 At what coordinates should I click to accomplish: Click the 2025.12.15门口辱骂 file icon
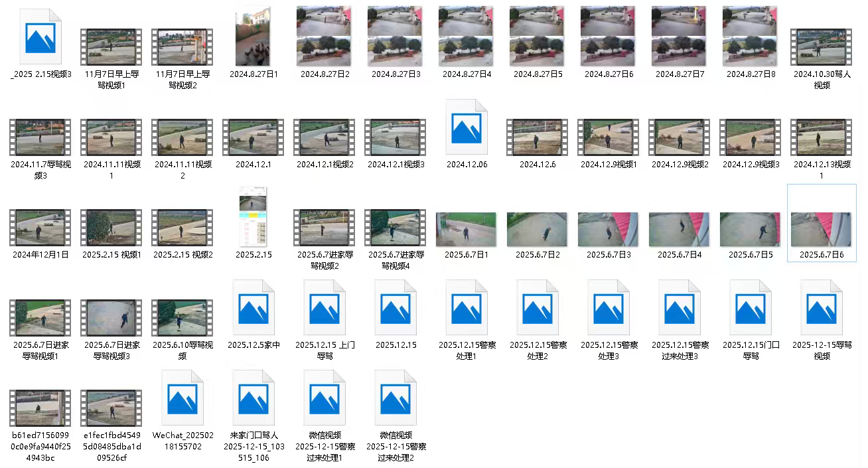(x=751, y=308)
